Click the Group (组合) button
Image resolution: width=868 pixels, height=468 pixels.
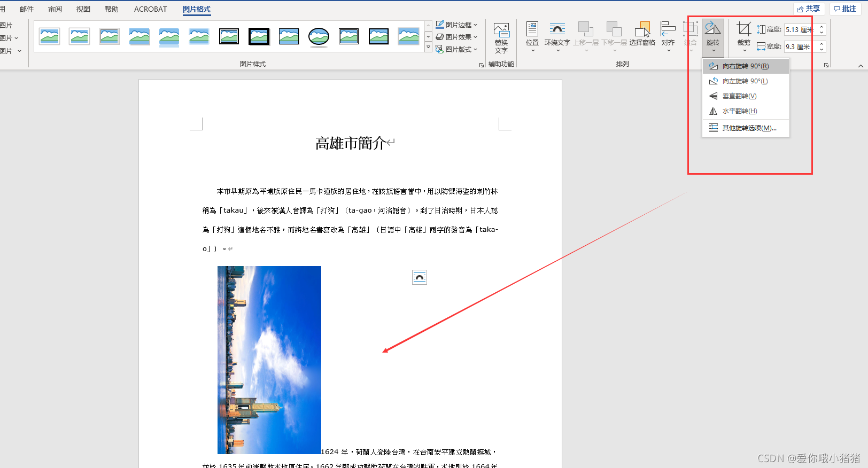(691, 36)
